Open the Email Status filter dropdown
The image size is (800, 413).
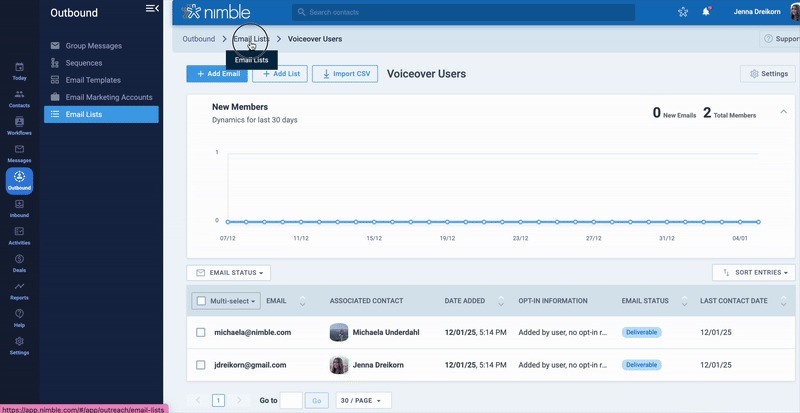tap(229, 272)
